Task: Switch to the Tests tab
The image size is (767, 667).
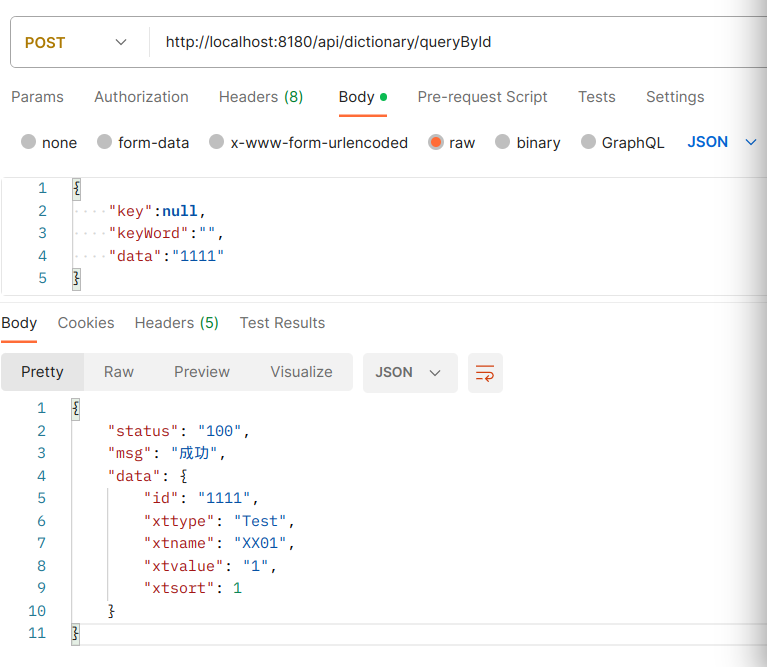Action: pyautogui.click(x=597, y=97)
